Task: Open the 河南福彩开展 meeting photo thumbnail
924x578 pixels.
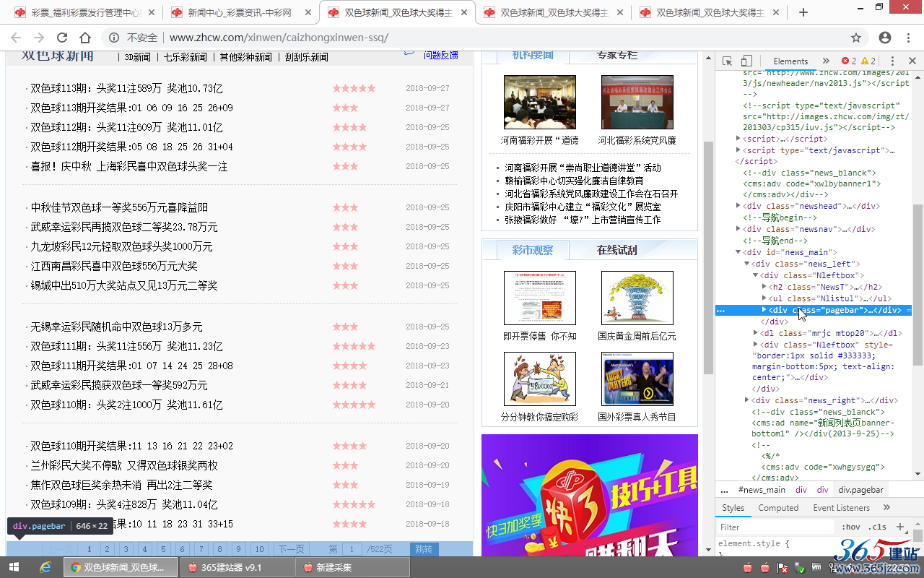Action: click(540, 102)
